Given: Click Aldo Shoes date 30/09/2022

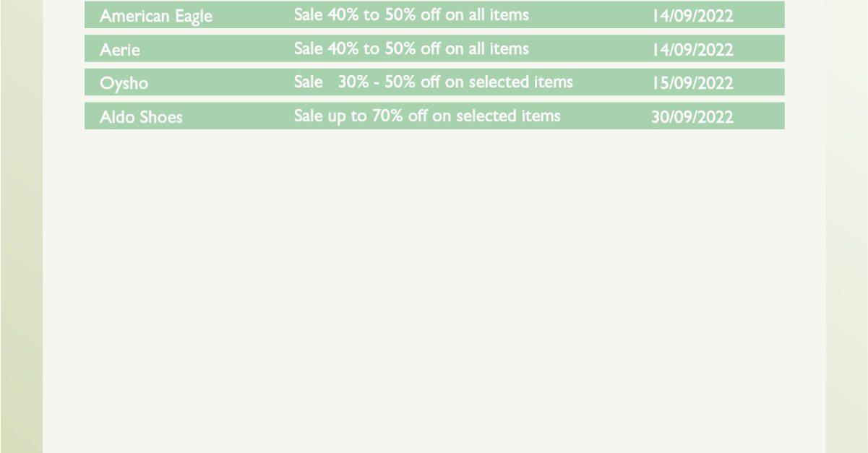Looking at the screenshot, I should click(x=692, y=117).
